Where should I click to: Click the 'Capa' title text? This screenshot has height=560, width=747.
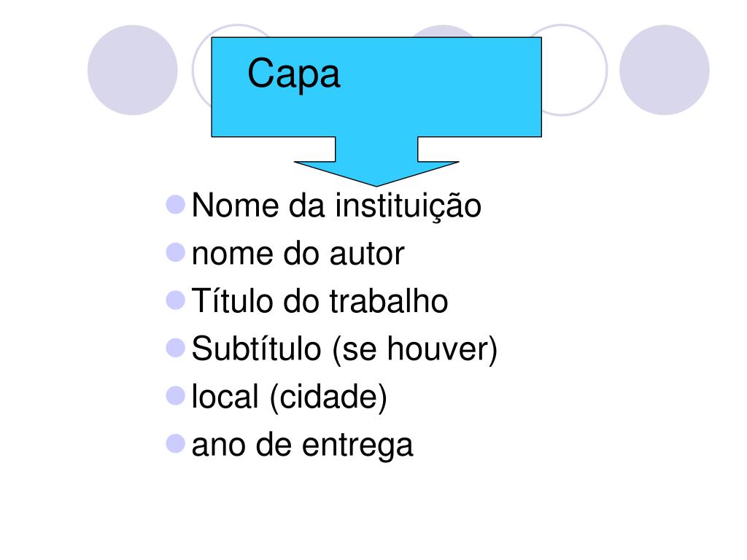pos(294,74)
